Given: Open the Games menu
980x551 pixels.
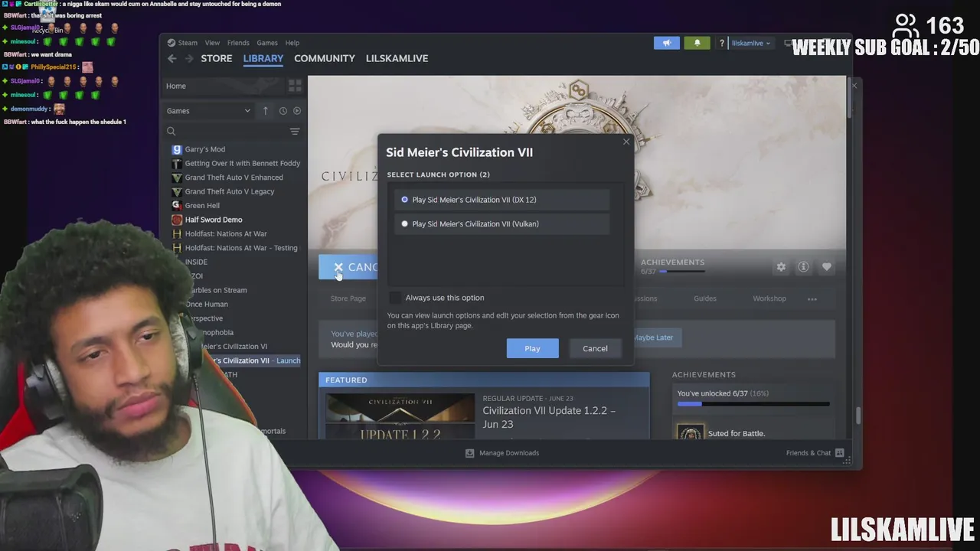Looking at the screenshot, I should tap(267, 43).
